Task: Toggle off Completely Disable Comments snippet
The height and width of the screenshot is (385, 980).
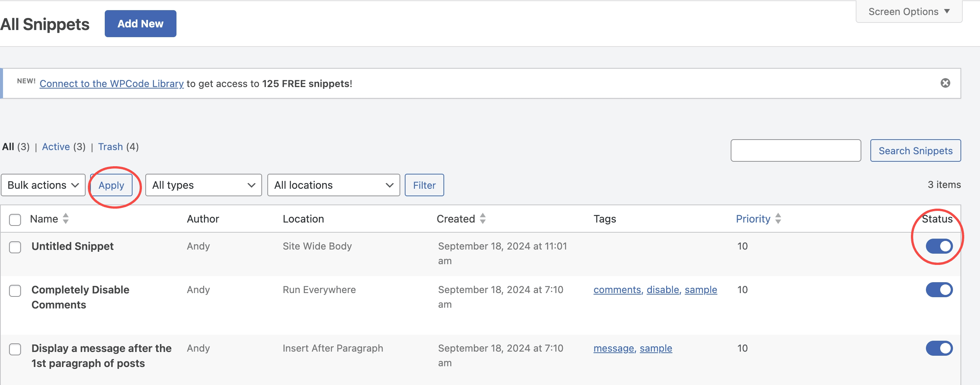Action: 939,290
